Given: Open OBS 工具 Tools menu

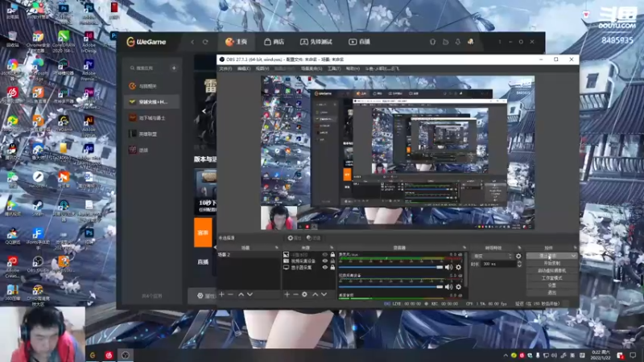Looking at the screenshot, I should point(334,68).
